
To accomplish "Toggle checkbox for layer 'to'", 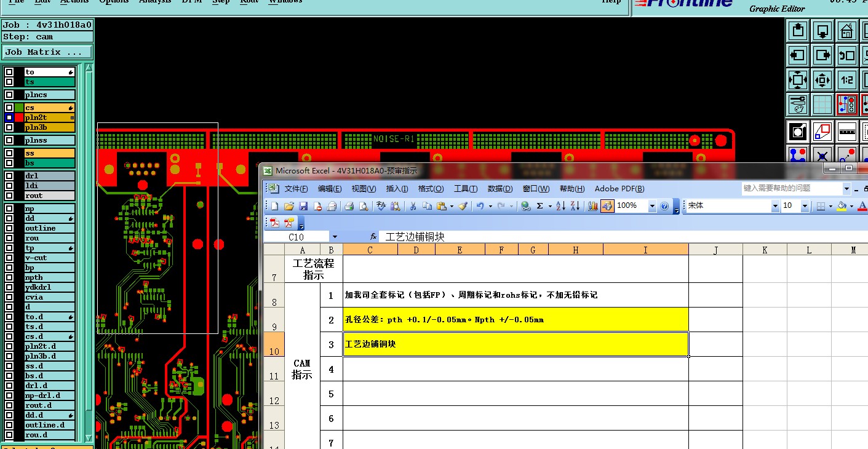I will 9,72.
